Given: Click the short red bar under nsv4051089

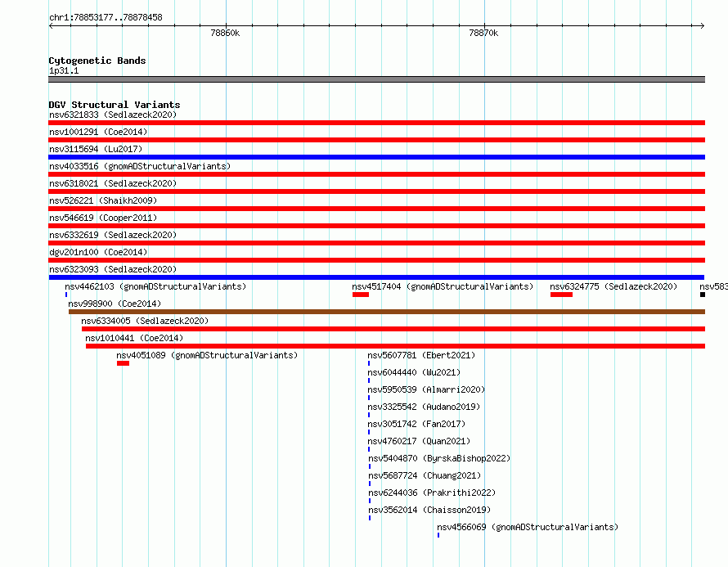Looking at the screenshot, I should pyautogui.click(x=123, y=363).
